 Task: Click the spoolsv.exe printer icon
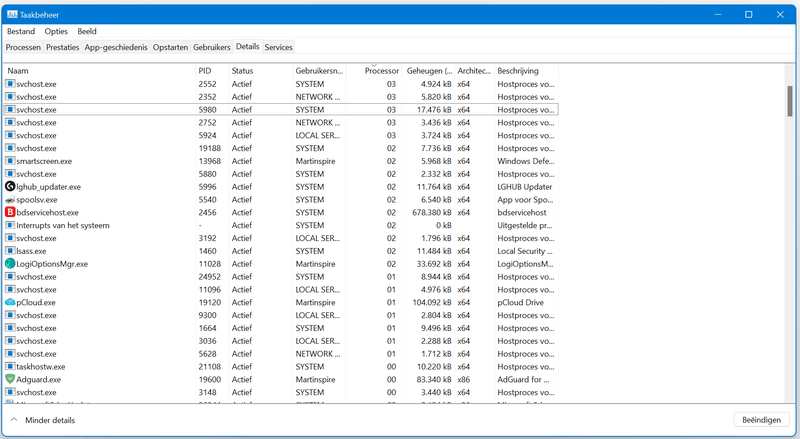[10, 200]
